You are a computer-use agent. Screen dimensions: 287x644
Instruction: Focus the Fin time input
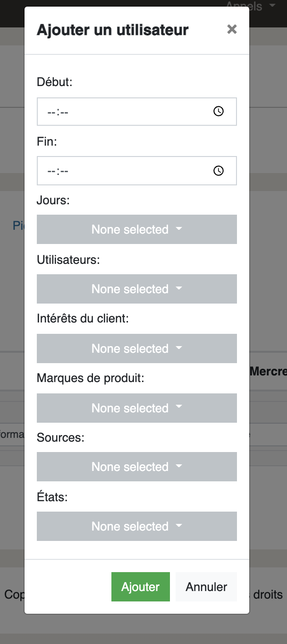[137, 171]
